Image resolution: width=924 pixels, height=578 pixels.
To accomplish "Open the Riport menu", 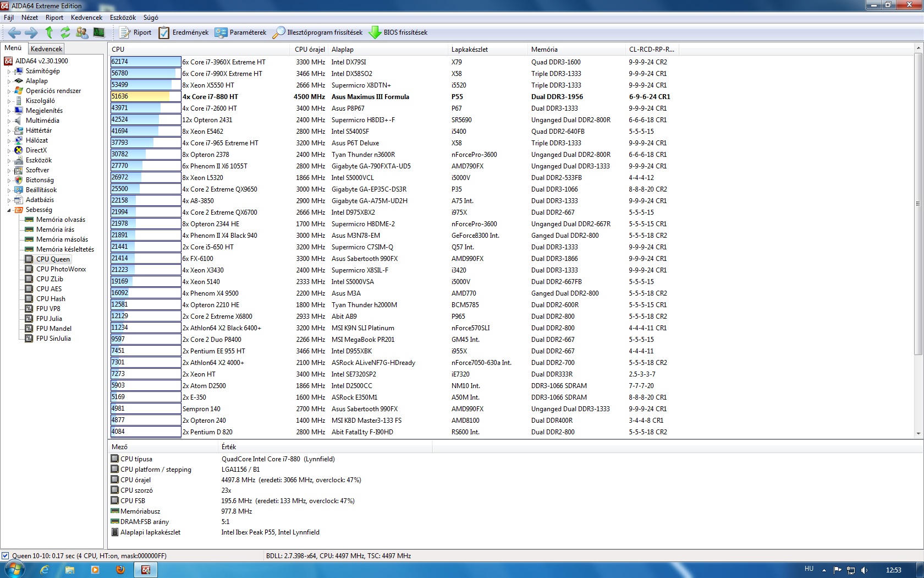I will pos(54,18).
